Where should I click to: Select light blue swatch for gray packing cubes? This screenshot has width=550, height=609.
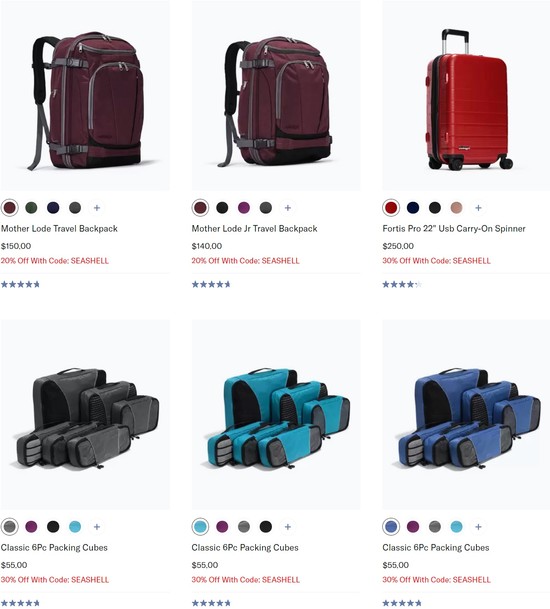click(75, 527)
